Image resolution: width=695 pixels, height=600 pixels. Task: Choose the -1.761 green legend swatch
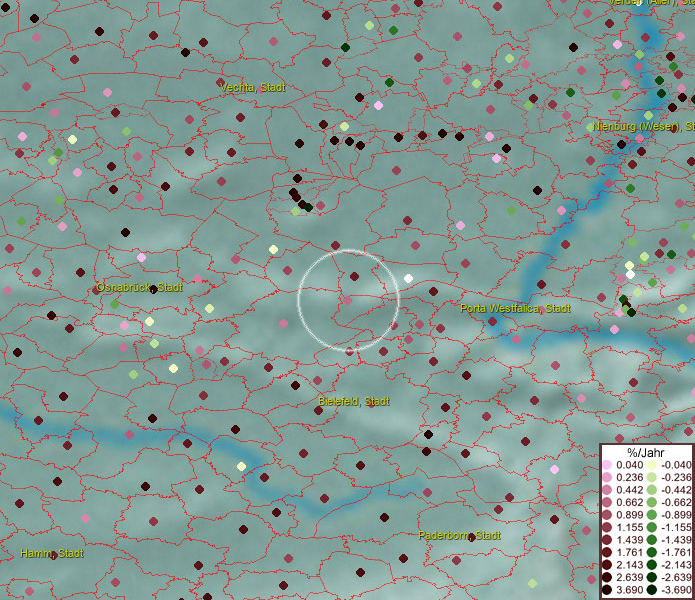652,553
